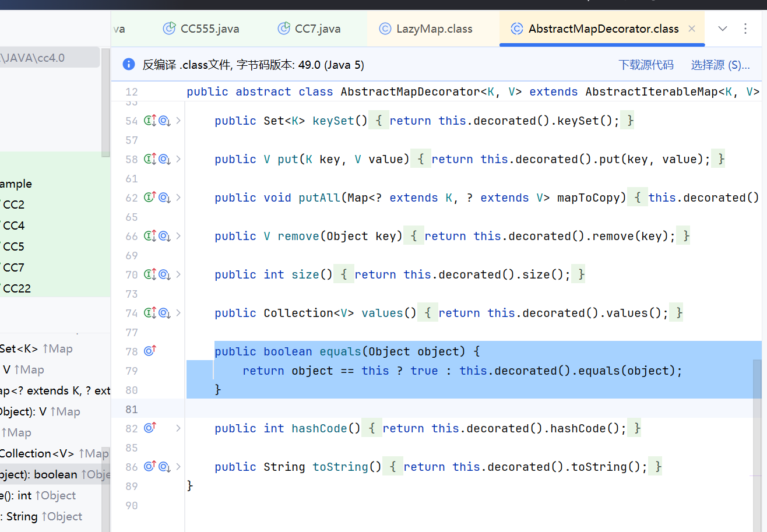Select CC22 in the project tree
Viewport: 767px width, 532px height.
(17, 288)
